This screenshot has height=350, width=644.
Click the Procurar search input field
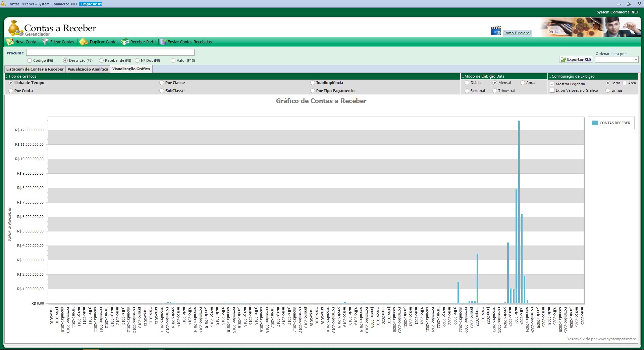[110, 53]
